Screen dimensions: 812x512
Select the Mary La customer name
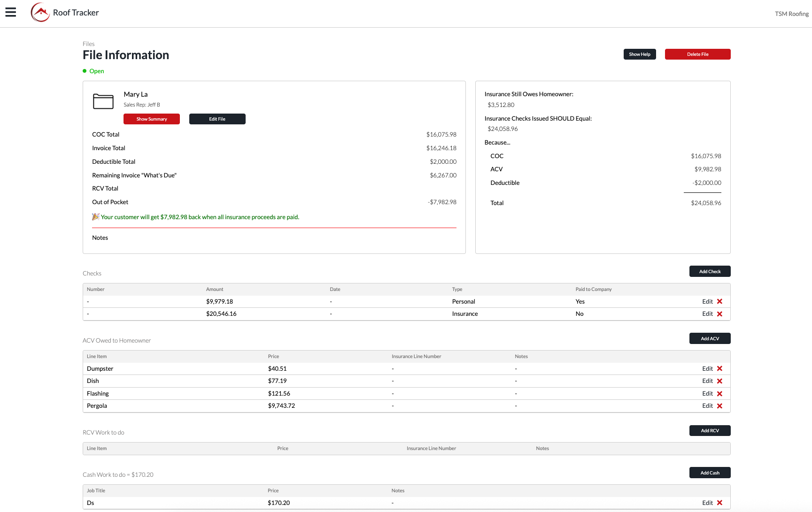pos(136,94)
